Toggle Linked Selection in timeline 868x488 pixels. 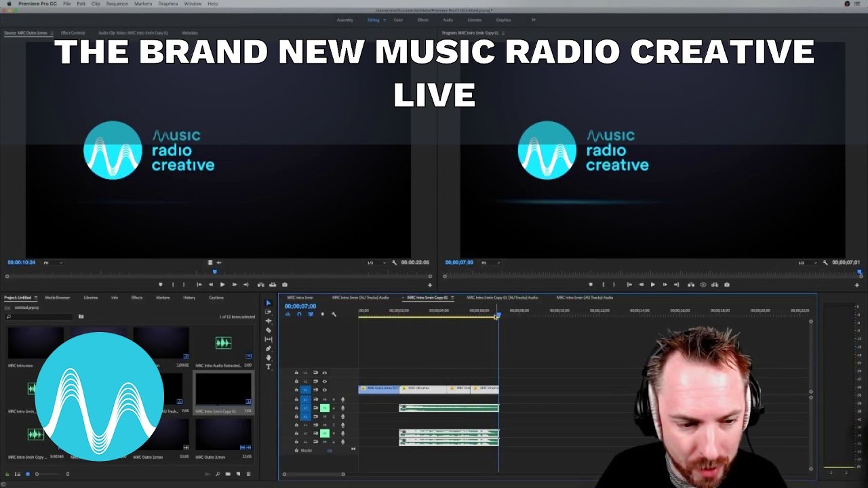click(311, 314)
